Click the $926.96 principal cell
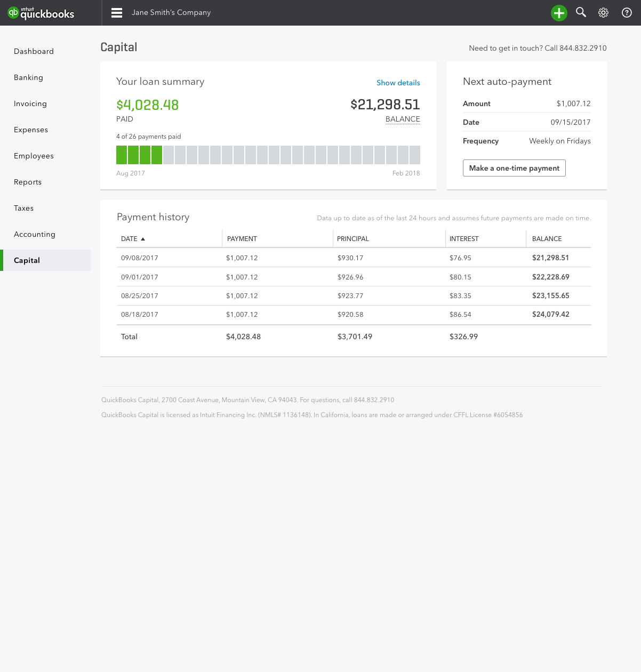Viewport: 641px width, 672px height. pos(350,277)
